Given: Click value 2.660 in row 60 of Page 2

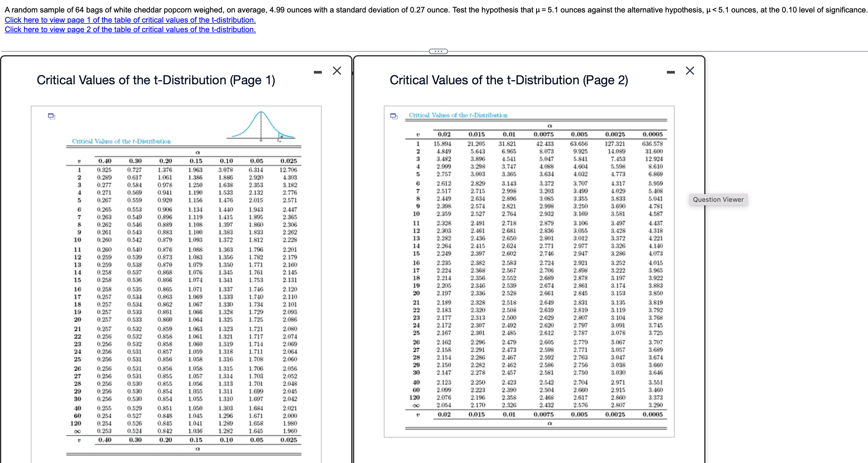Looking at the screenshot, I should pos(580,390).
